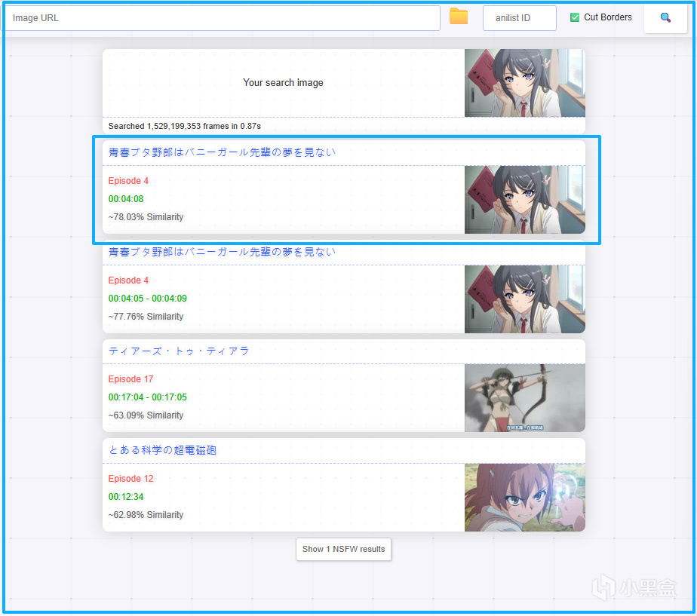Viewport: 697px width, 616px height.
Task: Click the magnifier search button
Action: (665, 18)
